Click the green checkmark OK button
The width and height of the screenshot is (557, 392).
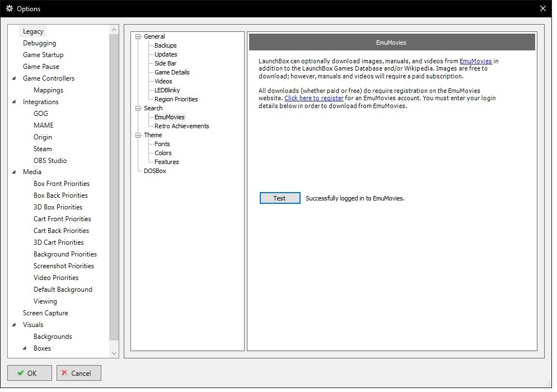point(30,373)
